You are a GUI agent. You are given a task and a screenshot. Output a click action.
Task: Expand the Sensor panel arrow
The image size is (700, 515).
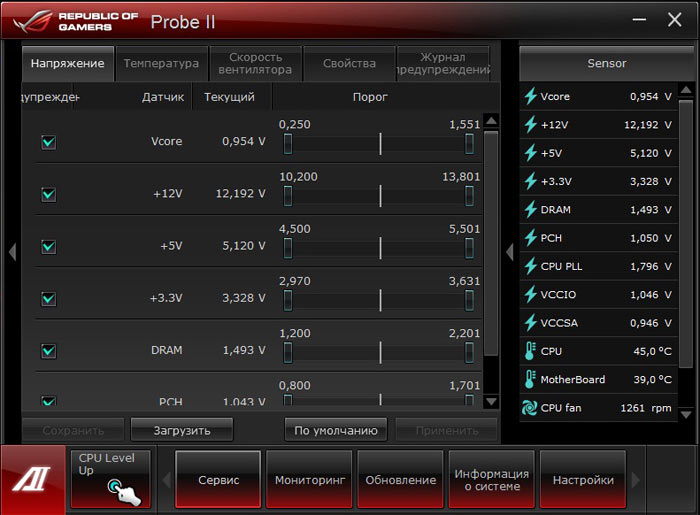click(509, 252)
